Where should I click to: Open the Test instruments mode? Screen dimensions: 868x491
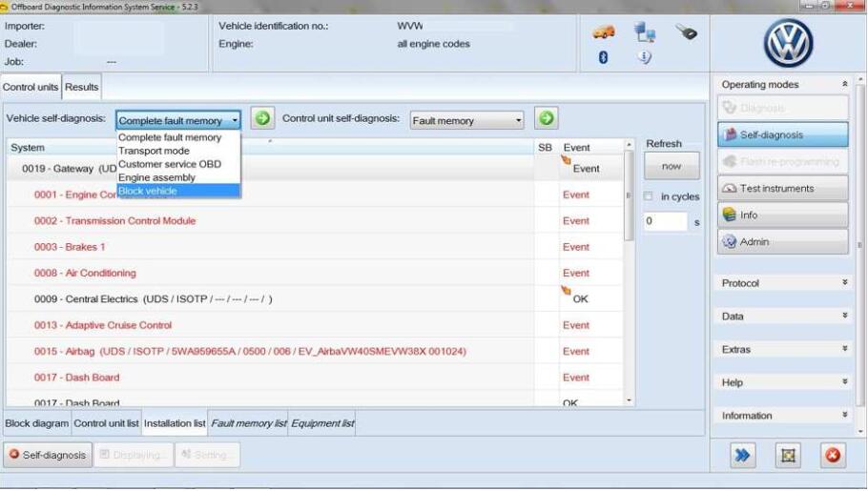783,188
